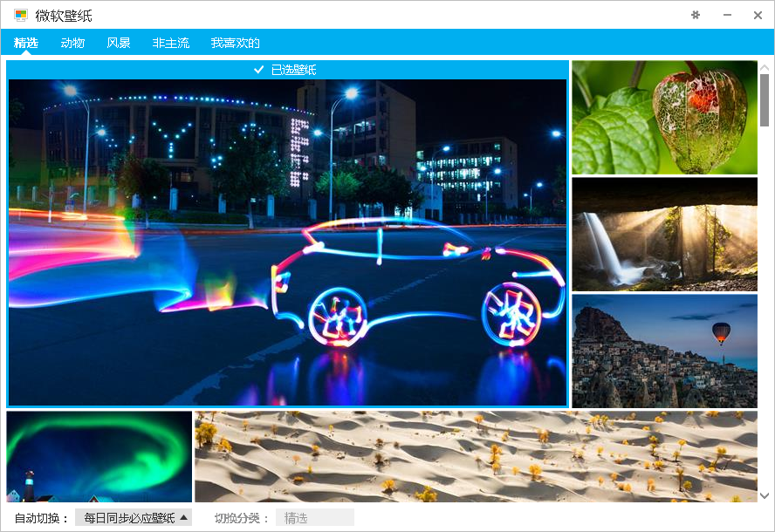Click the vertical scrollbar thumb

point(765,100)
